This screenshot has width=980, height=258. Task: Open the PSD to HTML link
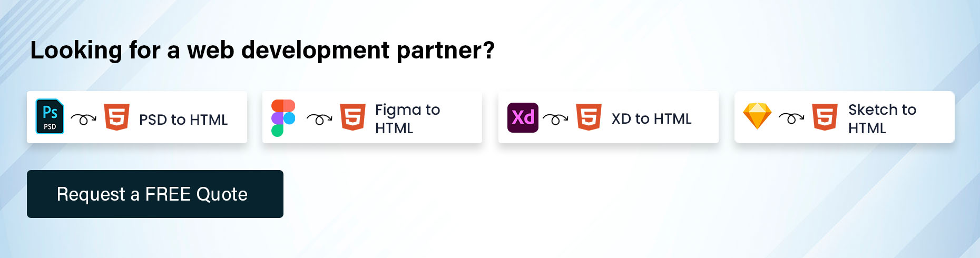coord(183,120)
